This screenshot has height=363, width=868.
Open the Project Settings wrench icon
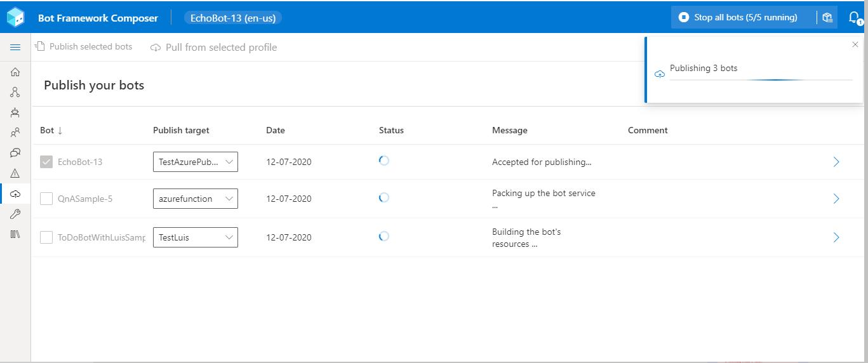tap(15, 214)
